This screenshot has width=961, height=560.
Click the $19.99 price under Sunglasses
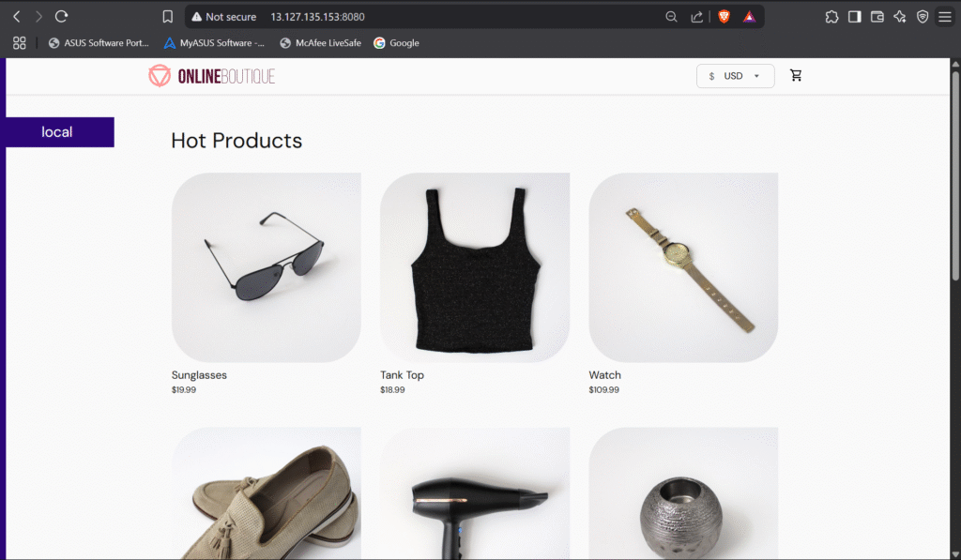click(x=184, y=389)
